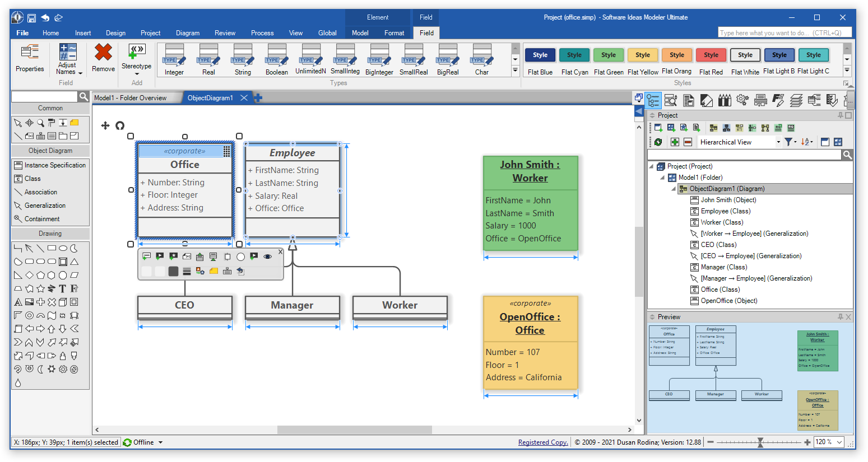Click green plus expand-all in Project panel
The image size is (868, 462).
coord(675,142)
